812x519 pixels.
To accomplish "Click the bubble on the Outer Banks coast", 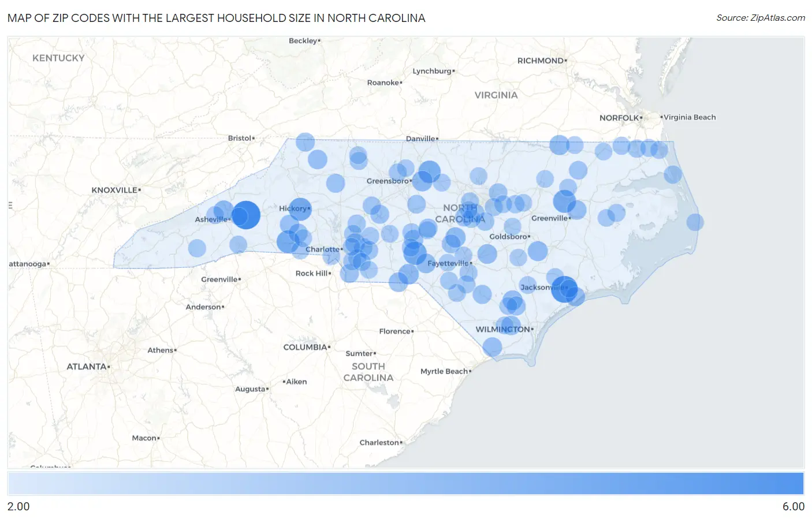I will 695,222.
